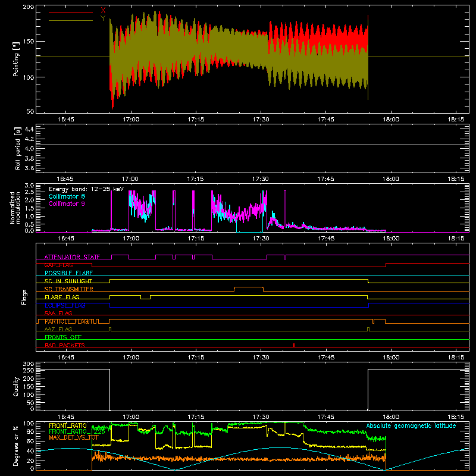Select the PARTICLE_FLAG label

tap(66, 321)
